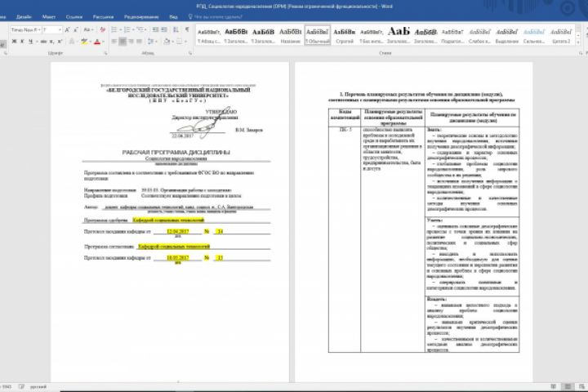Switch to web layout view
The image size is (588, 392).
[x=581, y=386]
